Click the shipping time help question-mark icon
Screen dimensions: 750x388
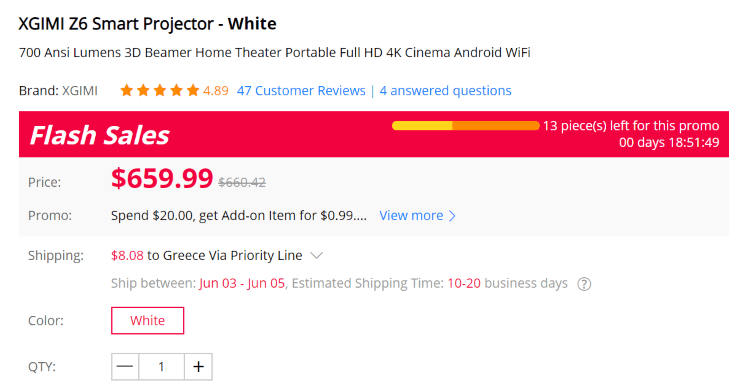point(584,284)
